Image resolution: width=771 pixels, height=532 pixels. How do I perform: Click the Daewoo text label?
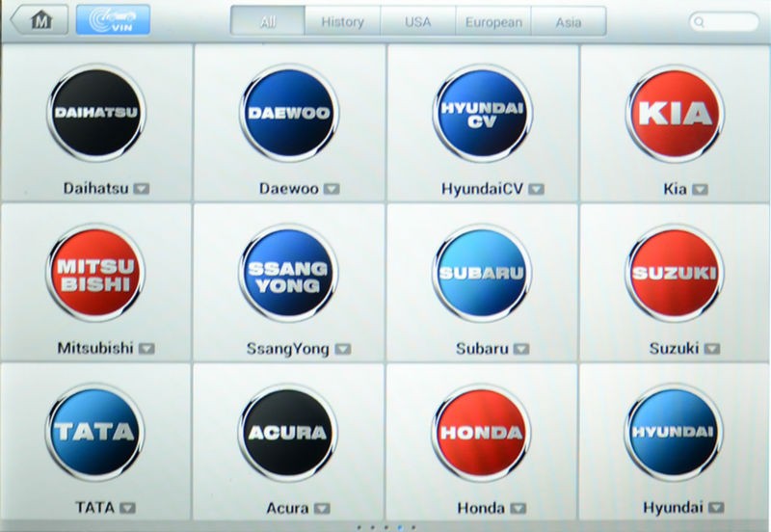[289, 188]
